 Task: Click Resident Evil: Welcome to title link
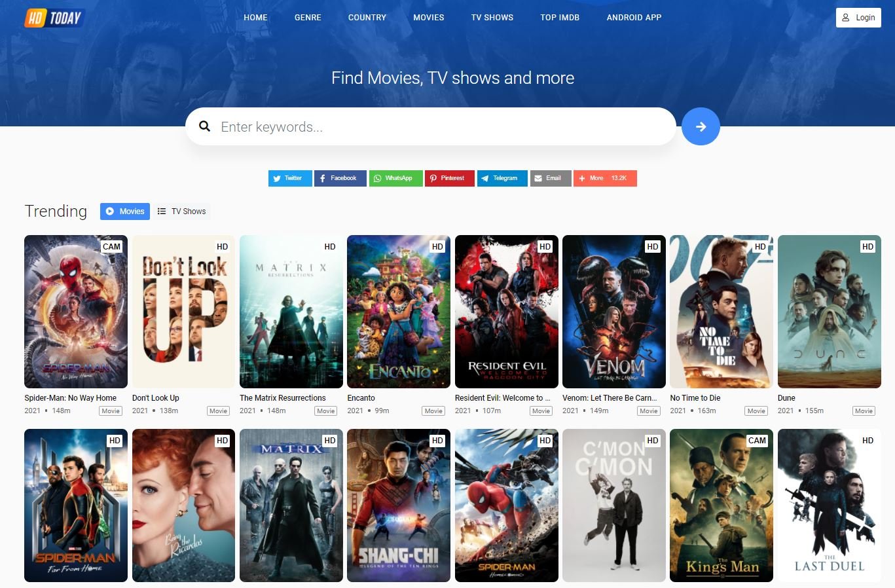point(503,398)
